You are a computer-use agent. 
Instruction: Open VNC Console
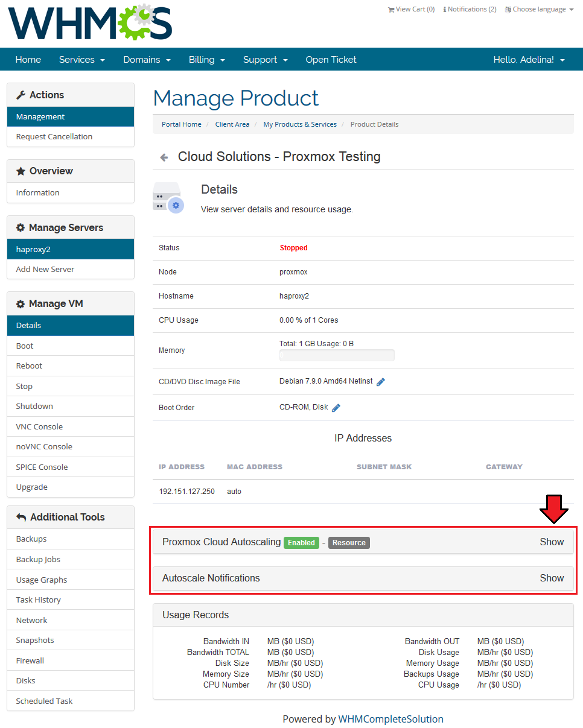point(71,426)
